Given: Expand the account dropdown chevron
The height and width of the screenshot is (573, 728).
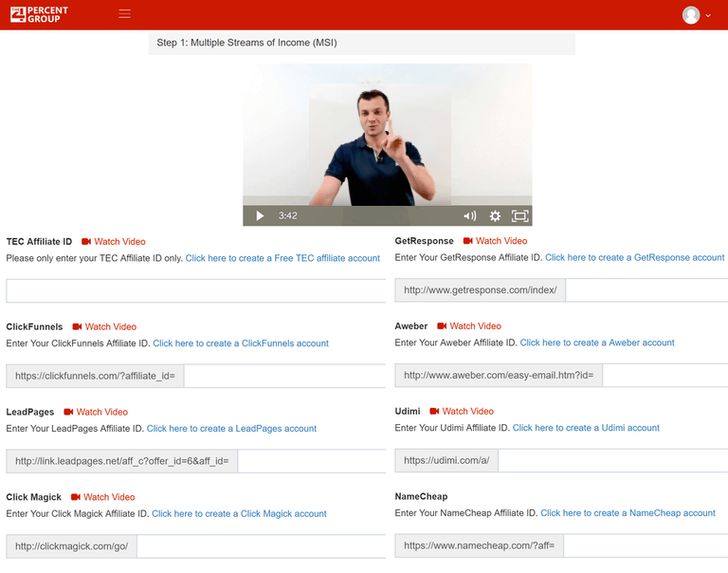Looking at the screenshot, I should click(x=708, y=15).
